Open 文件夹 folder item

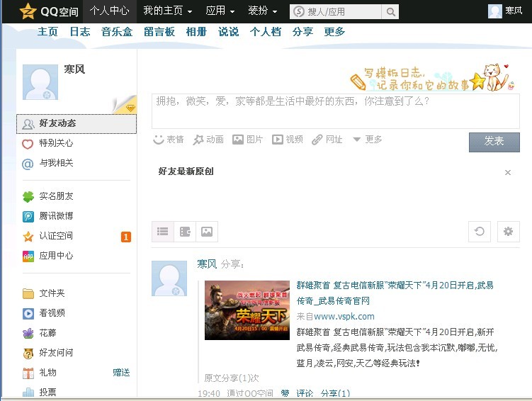pos(77,293)
